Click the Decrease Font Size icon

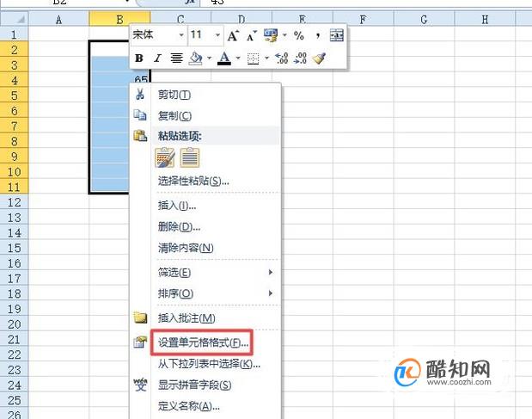coord(252,35)
